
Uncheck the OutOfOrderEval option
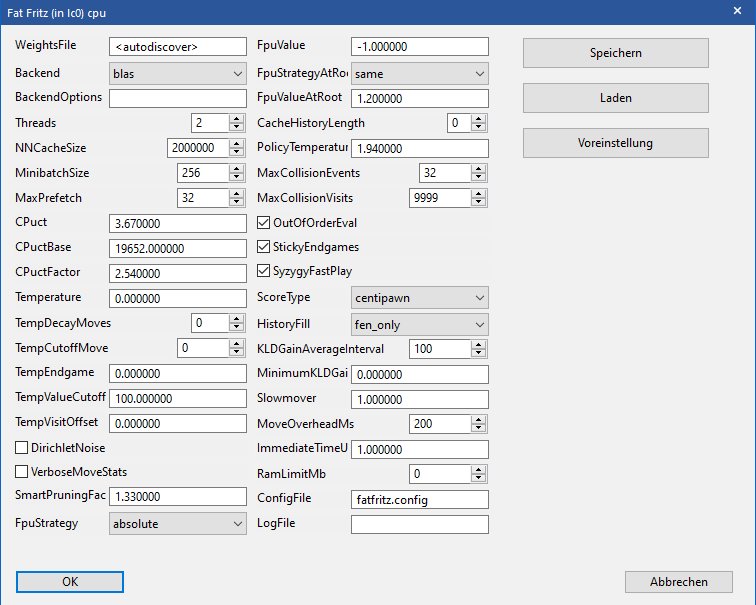coord(264,223)
